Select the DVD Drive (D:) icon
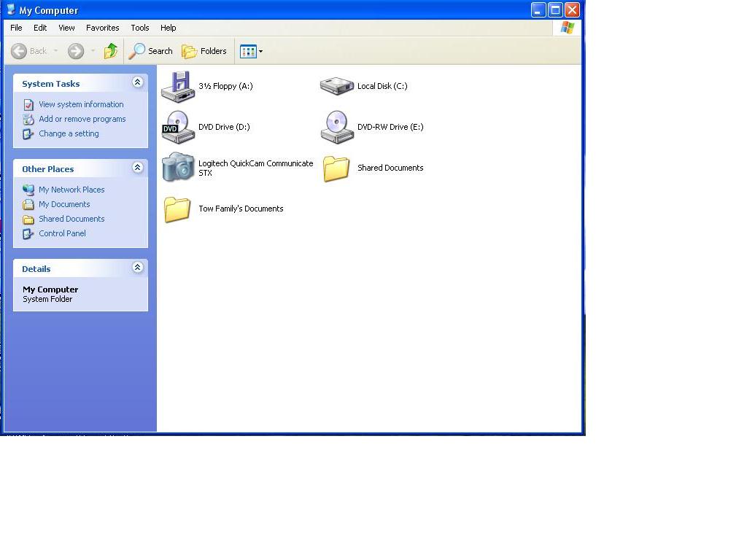The width and height of the screenshot is (747, 560). 177,126
